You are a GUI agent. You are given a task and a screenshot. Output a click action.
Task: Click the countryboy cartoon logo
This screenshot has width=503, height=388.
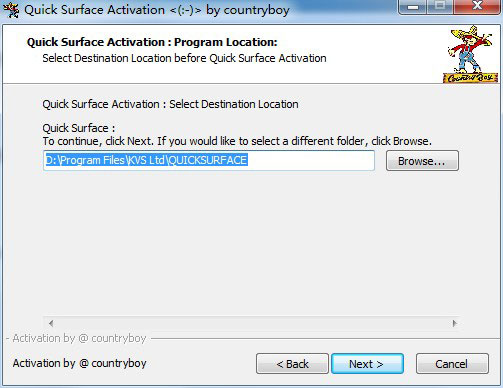pyautogui.click(x=470, y=54)
